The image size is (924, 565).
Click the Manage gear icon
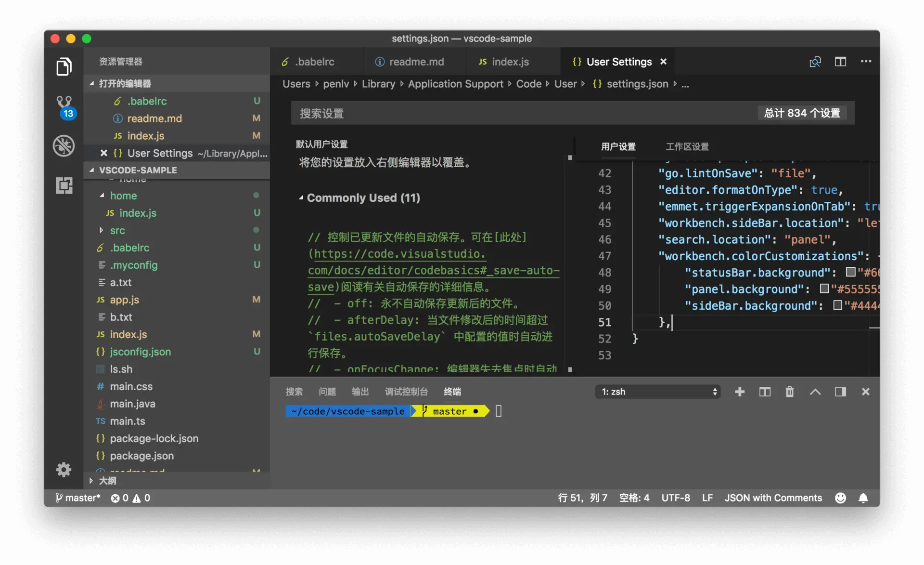pos(64,469)
